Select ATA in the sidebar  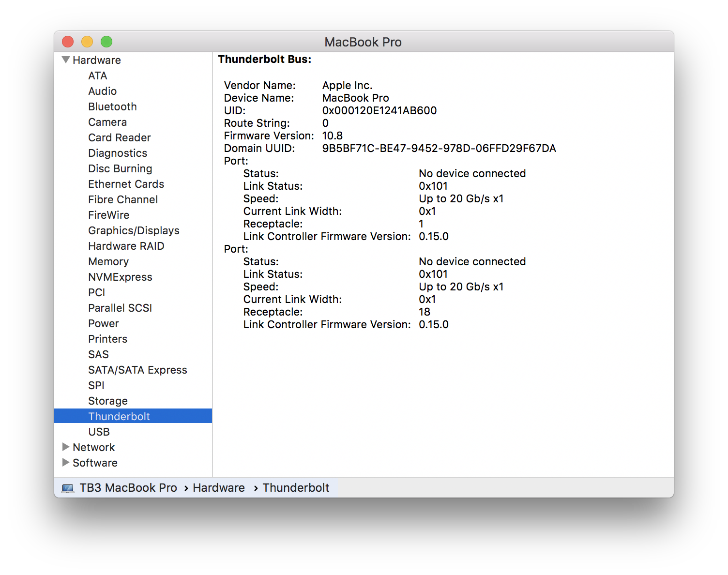[x=98, y=76]
